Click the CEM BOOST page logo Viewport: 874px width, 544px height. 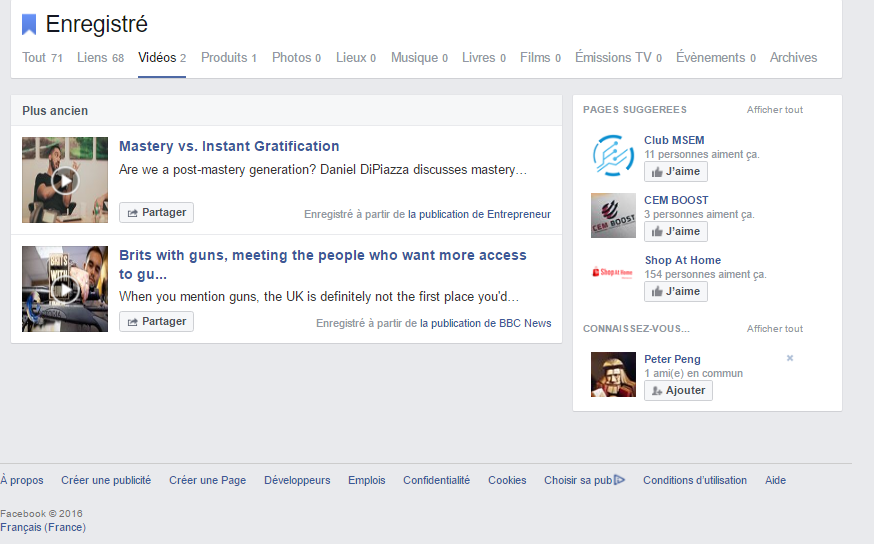click(x=613, y=215)
